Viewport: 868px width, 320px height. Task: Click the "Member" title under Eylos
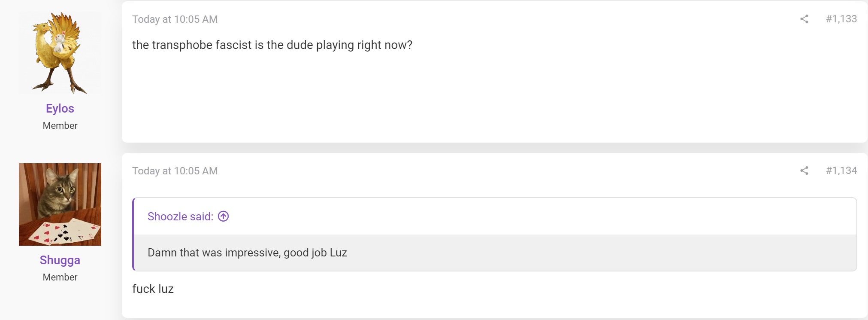click(x=60, y=125)
